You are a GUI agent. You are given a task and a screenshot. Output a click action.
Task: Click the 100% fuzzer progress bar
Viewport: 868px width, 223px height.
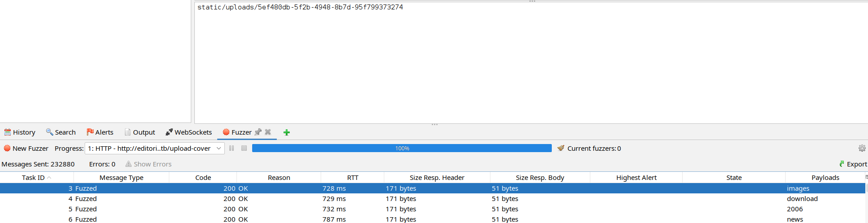[402, 149]
